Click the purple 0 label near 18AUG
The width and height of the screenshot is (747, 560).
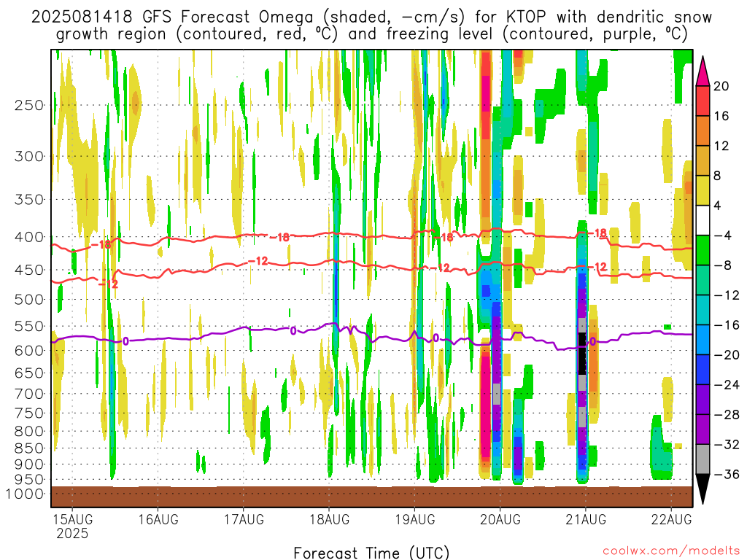[293, 330]
